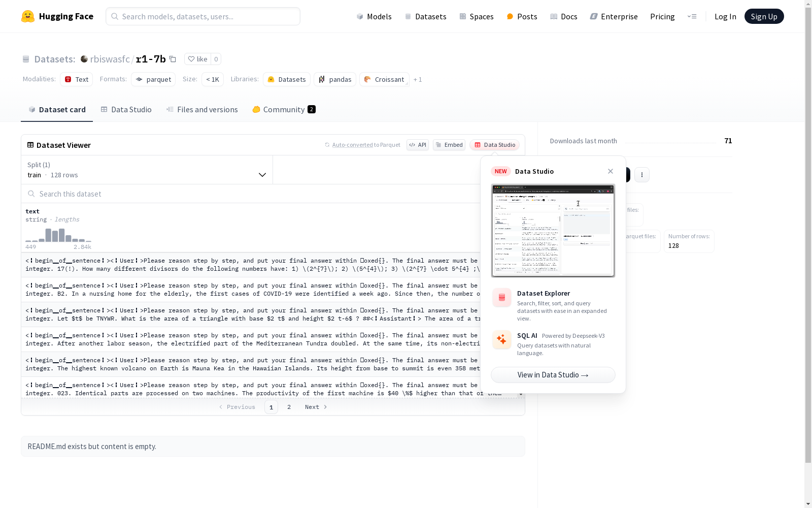The image size is (812, 508).
Task: Open the rbiswasfc user avatar
Action: [84, 59]
